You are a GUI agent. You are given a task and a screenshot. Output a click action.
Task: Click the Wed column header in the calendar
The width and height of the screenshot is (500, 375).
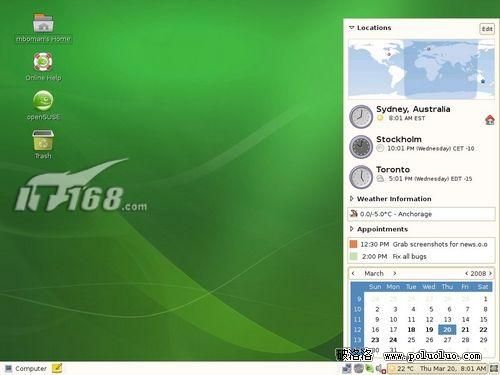point(429,287)
